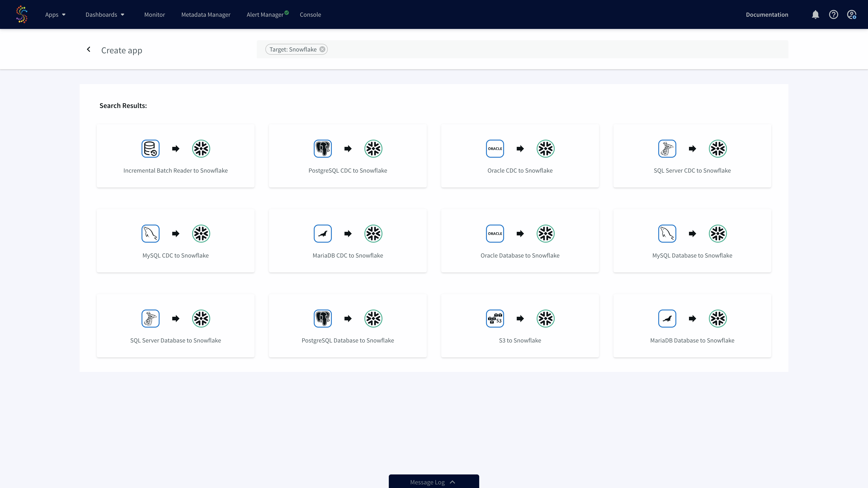Open SQL Server Database to Snowflake label

tap(176, 340)
